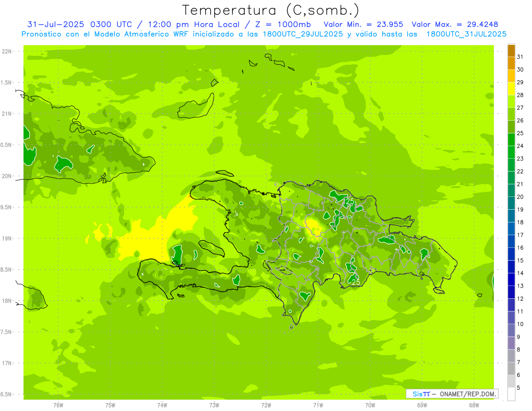Click the teal 19–20 legend swatch
Viewport: 532px width, 411px height.
[x=511, y=203]
